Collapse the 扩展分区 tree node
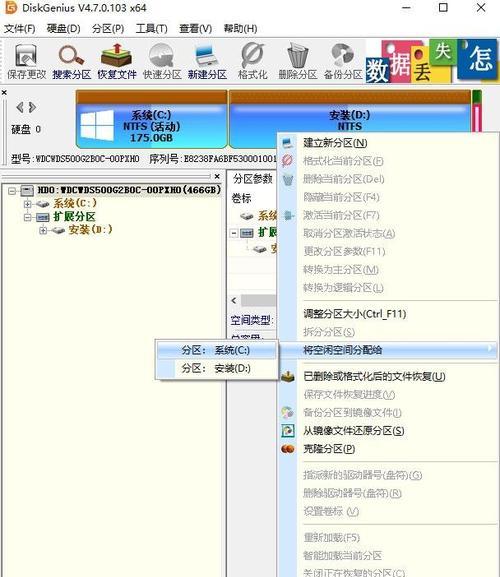This screenshot has height=577, width=500. [27, 217]
